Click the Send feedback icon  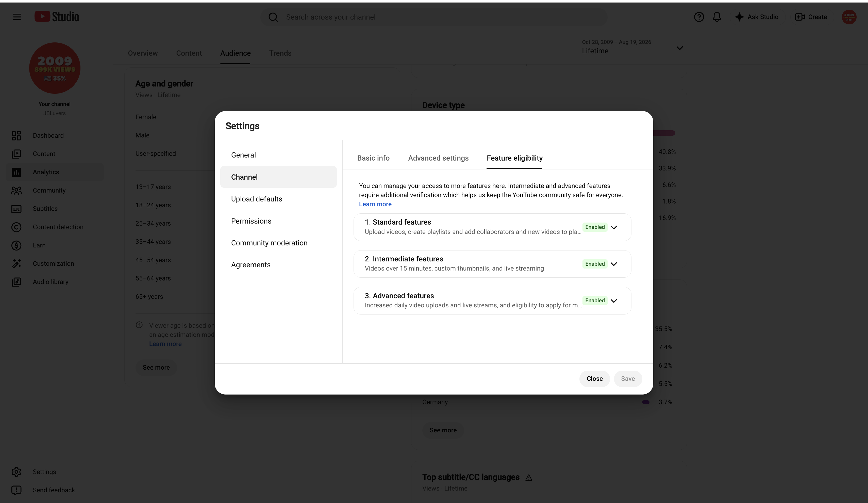[x=16, y=490]
